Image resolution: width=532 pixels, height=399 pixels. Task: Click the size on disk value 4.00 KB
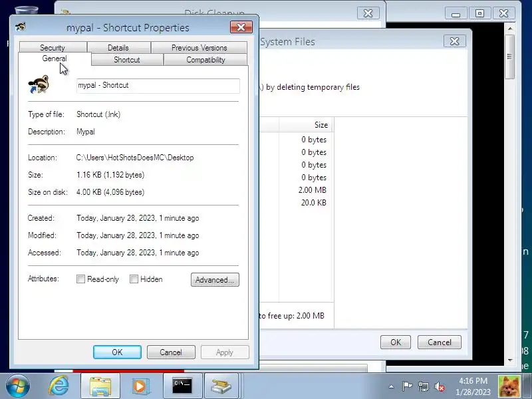click(110, 192)
